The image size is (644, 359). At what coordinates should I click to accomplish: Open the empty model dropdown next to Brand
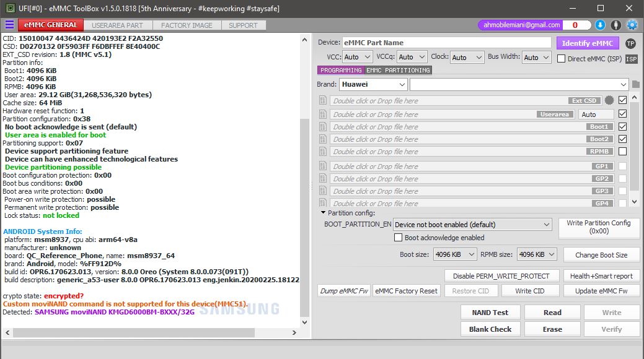pos(519,85)
